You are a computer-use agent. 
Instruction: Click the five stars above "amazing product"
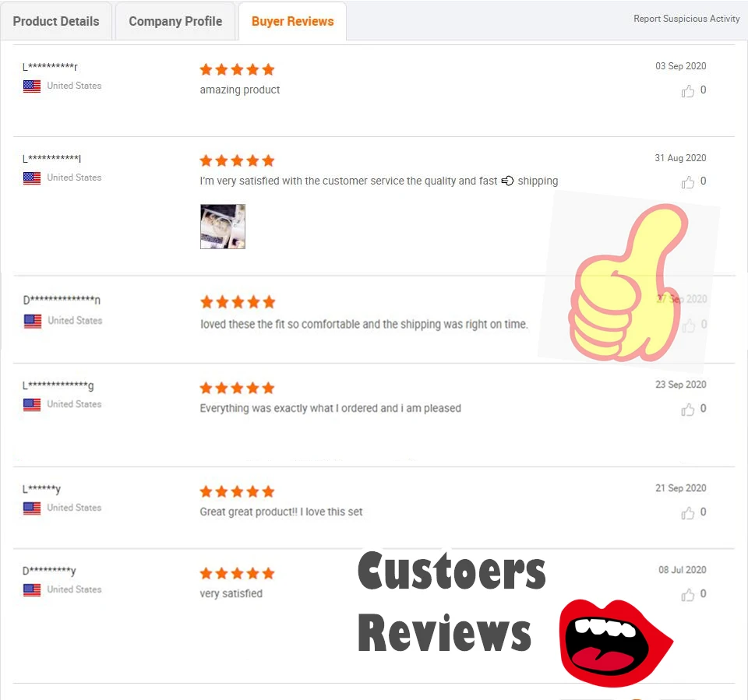[237, 69]
